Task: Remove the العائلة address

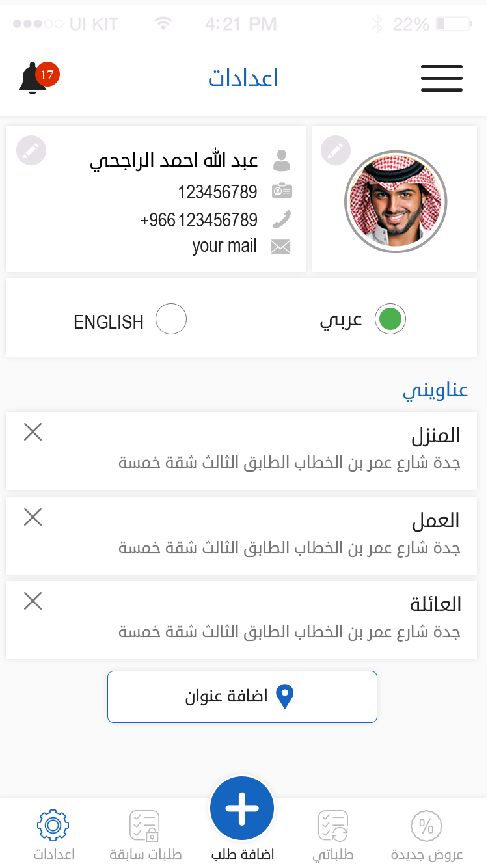Action: click(x=33, y=601)
